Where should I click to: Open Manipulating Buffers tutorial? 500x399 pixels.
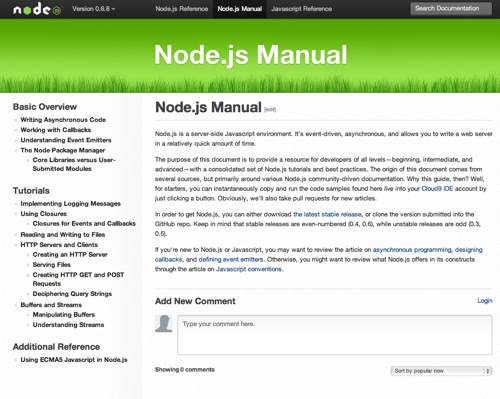click(x=64, y=315)
